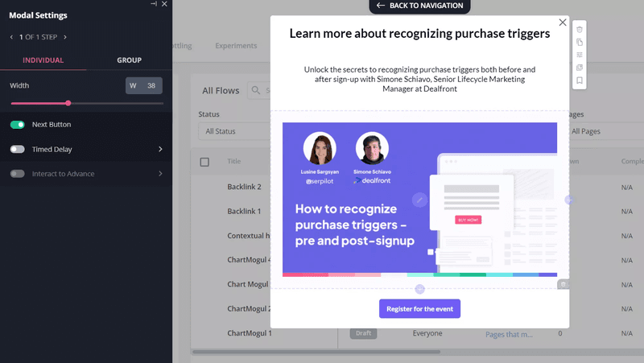
Task: Expand the Timed Delay options chevron
Action: tap(160, 150)
